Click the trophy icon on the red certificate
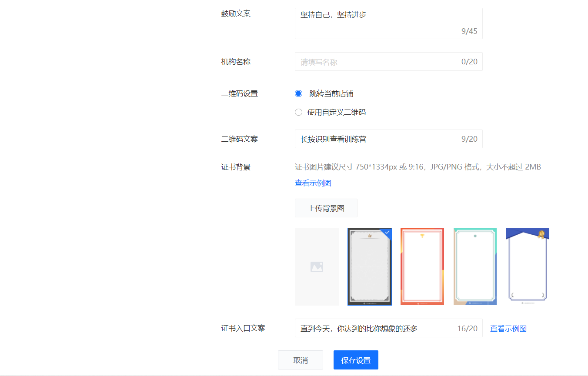 (422, 236)
